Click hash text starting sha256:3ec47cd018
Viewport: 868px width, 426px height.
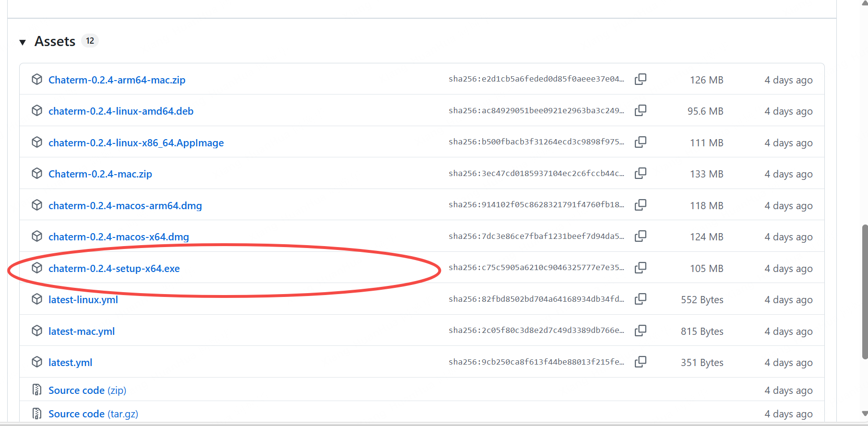point(536,173)
